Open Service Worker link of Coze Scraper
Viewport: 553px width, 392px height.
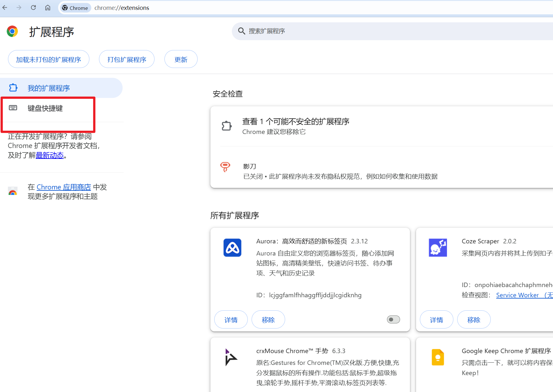525,295
